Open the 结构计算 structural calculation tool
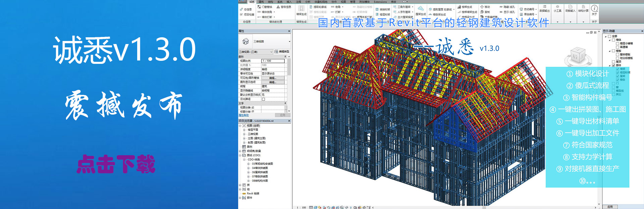 tap(583, 9)
